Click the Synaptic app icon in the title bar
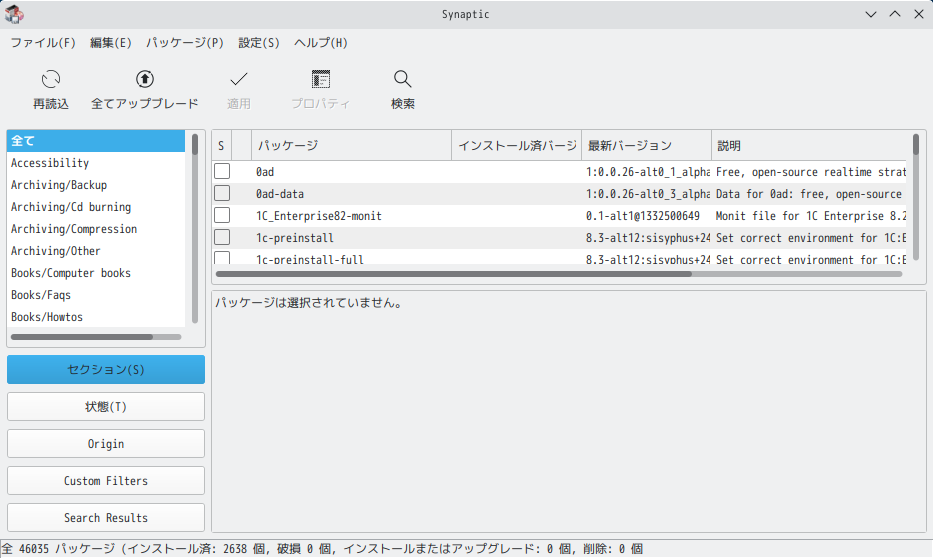 [x=14, y=14]
